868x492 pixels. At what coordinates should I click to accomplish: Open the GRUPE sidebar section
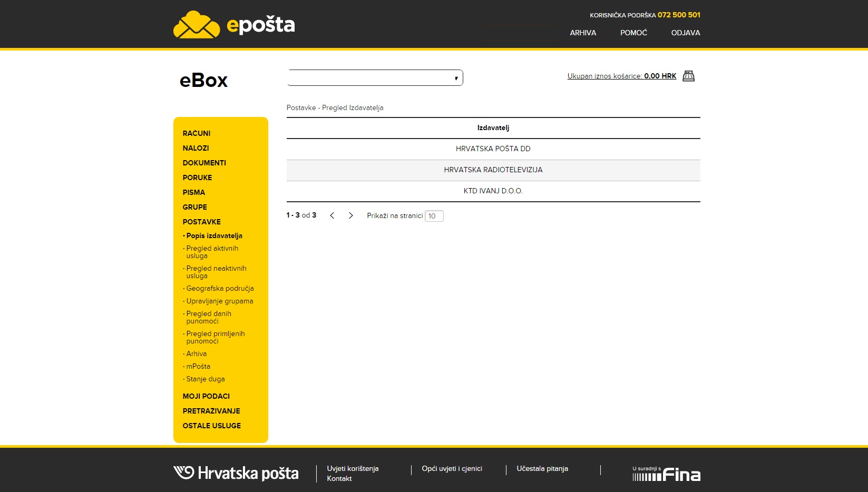[x=195, y=207]
